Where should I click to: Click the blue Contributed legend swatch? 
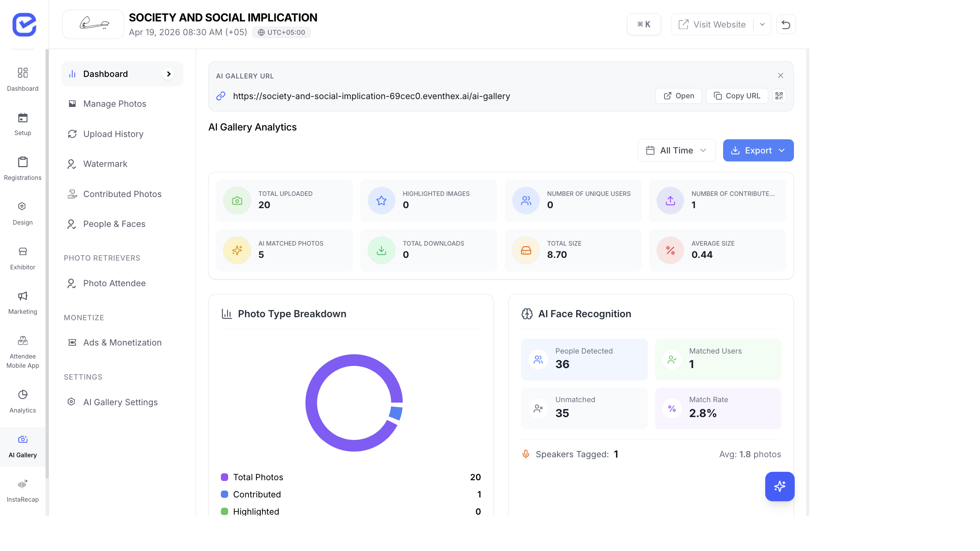225,494
